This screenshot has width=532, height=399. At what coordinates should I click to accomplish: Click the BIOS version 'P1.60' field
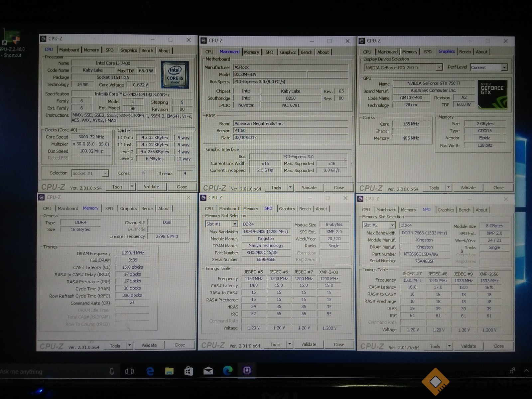tap(291, 131)
